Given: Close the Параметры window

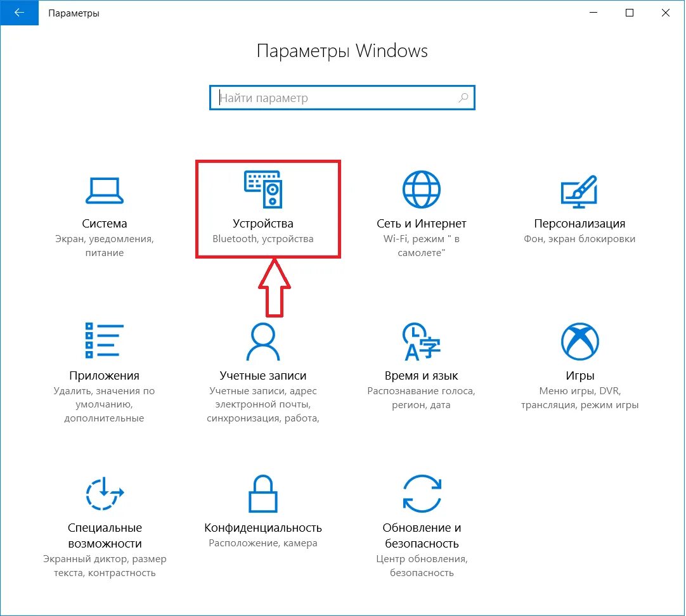Looking at the screenshot, I should tap(666, 13).
